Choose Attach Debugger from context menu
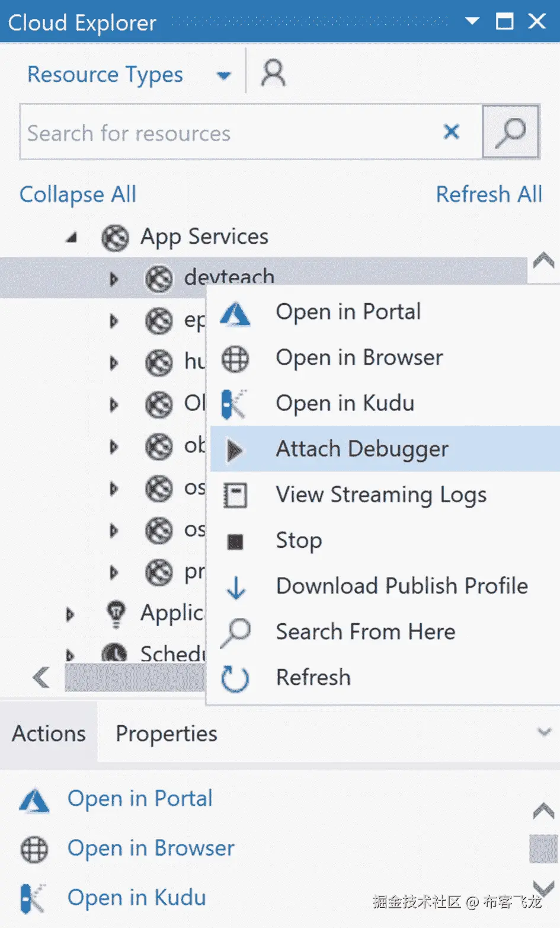This screenshot has width=560, height=928. pos(362,449)
